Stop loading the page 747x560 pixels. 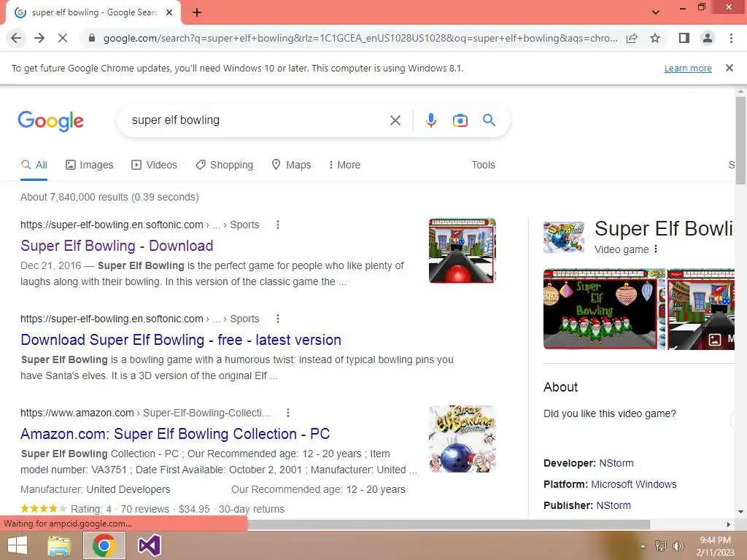click(x=63, y=38)
